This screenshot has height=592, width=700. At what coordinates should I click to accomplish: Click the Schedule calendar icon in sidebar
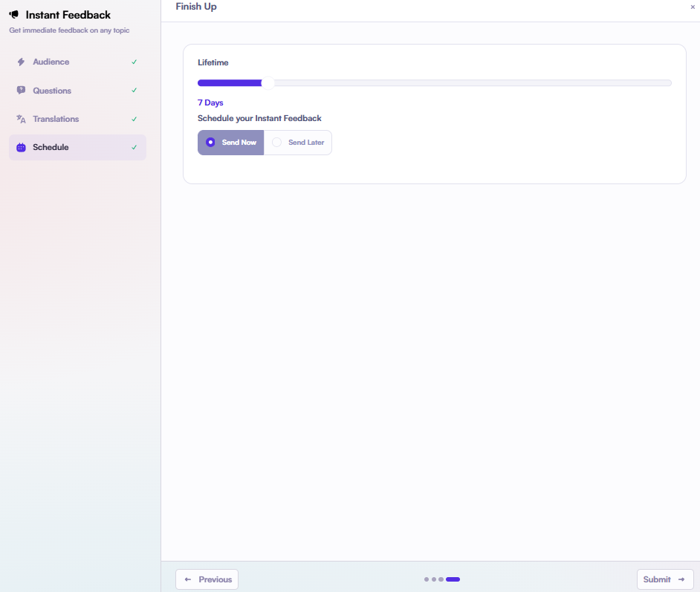pyautogui.click(x=21, y=148)
